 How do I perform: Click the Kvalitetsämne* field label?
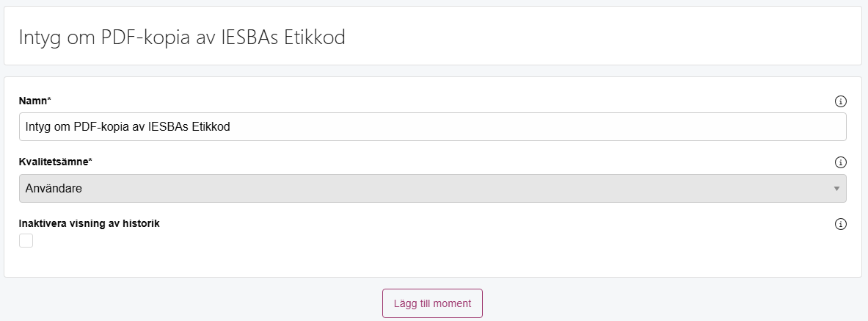(x=56, y=162)
